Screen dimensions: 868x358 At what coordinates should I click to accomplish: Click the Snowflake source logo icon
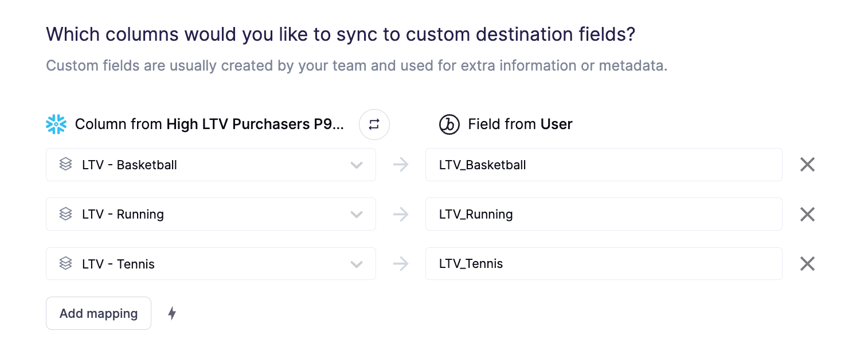pos(56,124)
